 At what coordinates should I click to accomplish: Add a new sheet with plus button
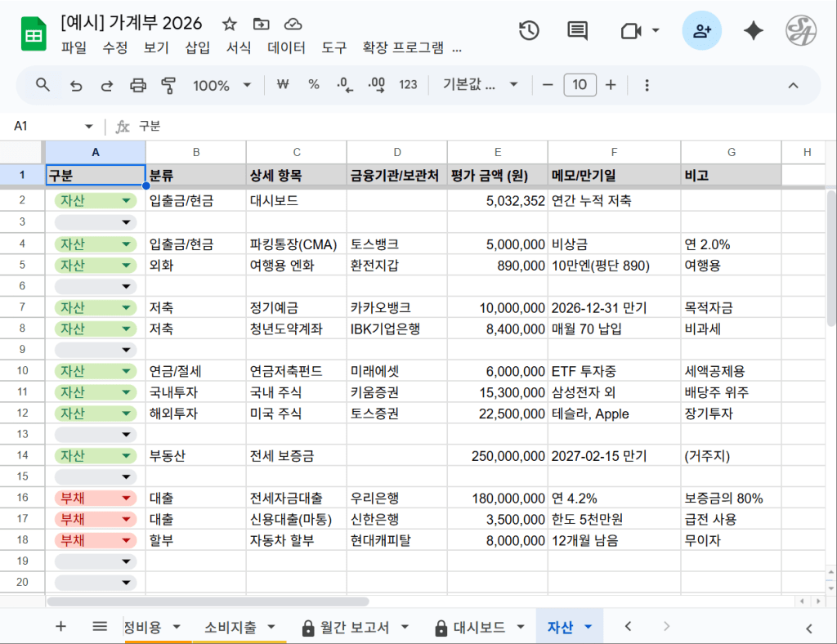click(x=60, y=626)
